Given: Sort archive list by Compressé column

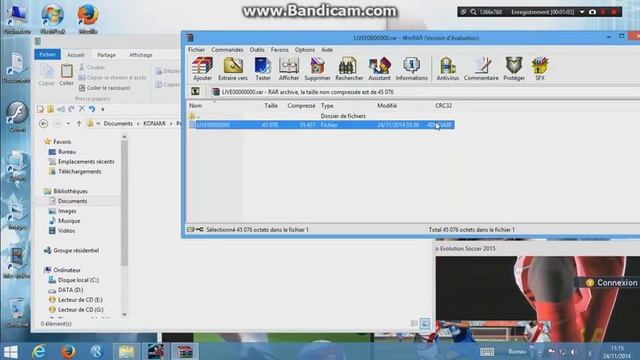Looking at the screenshot, I should [301, 106].
